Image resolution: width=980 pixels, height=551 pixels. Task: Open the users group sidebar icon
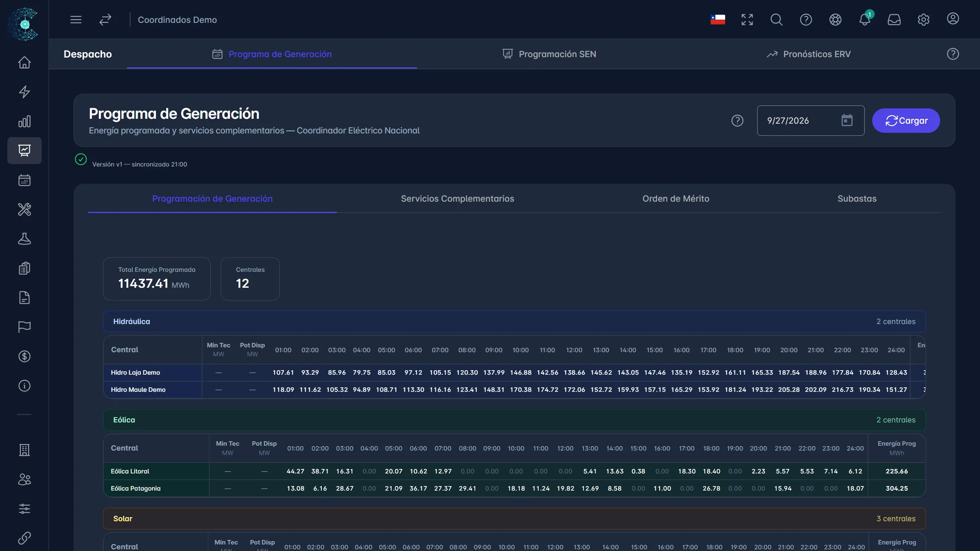[24, 480]
